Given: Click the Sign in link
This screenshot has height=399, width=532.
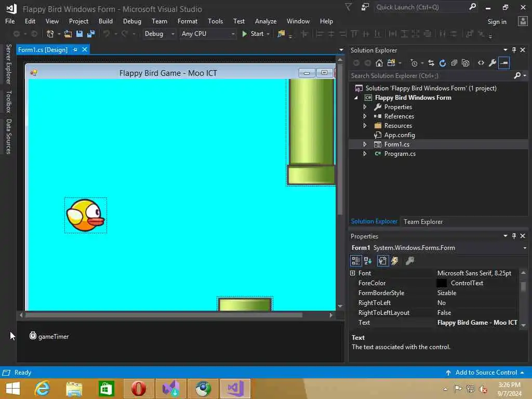Looking at the screenshot, I should [497, 22].
